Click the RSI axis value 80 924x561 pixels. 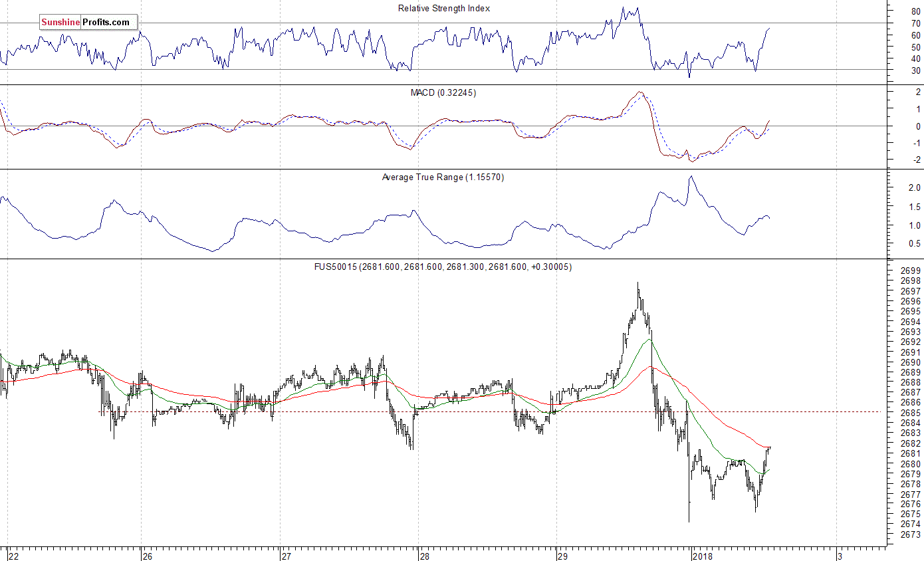(x=916, y=11)
